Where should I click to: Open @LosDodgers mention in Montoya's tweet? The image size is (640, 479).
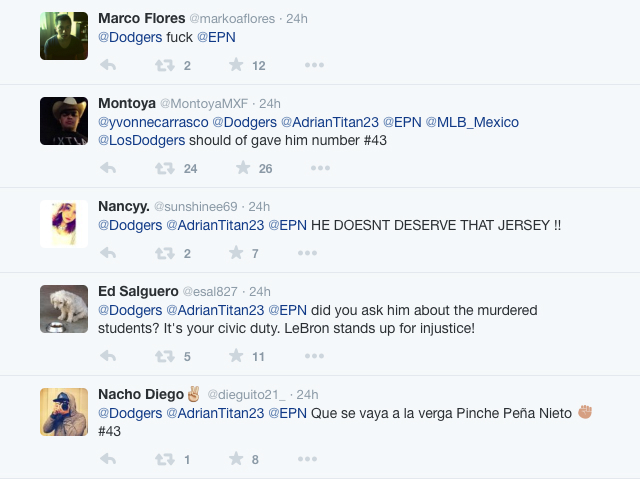[x=141, y=141]
